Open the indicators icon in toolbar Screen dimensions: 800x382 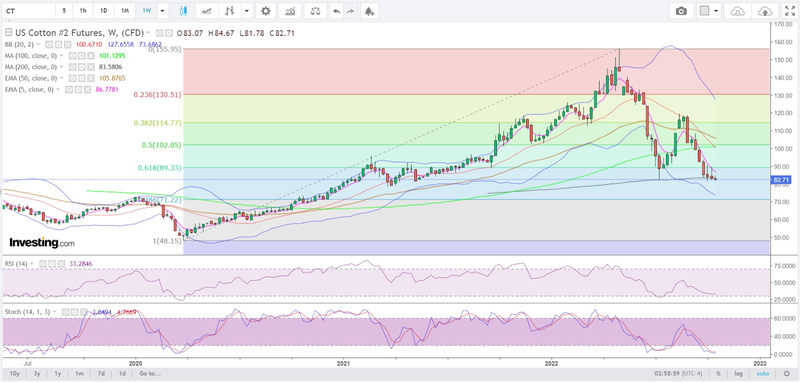click(290, 10)
